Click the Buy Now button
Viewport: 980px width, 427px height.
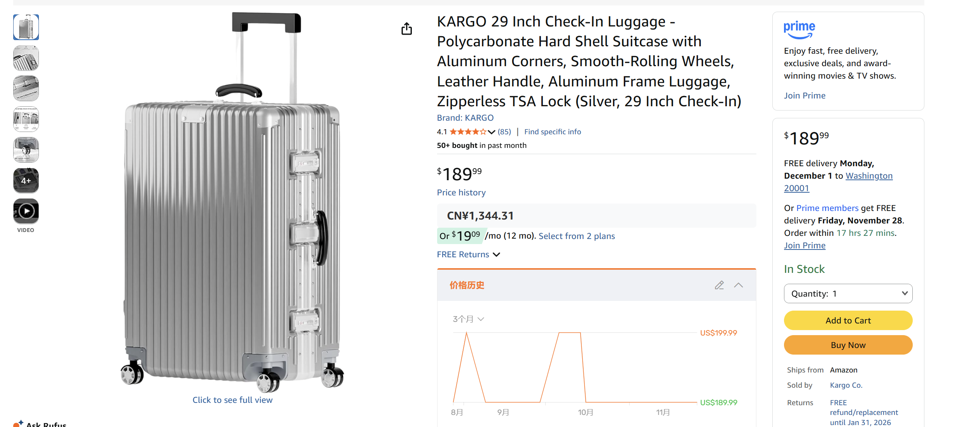(848, 345)
